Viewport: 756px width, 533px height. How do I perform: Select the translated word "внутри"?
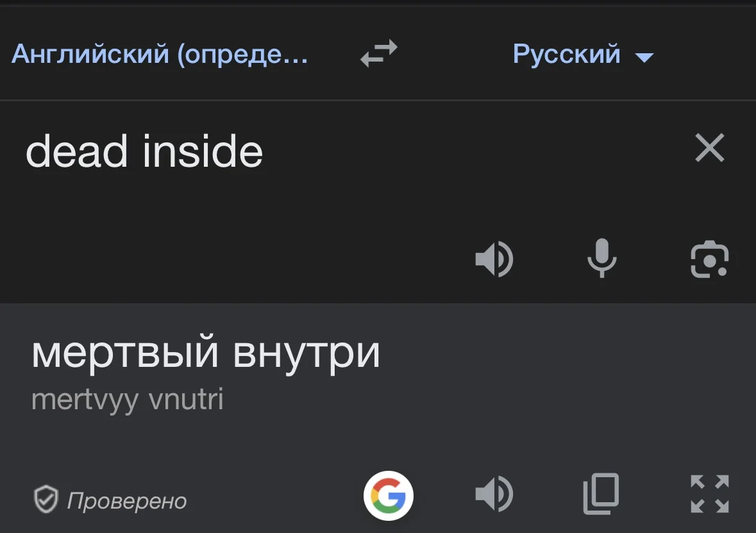point(306,353)
